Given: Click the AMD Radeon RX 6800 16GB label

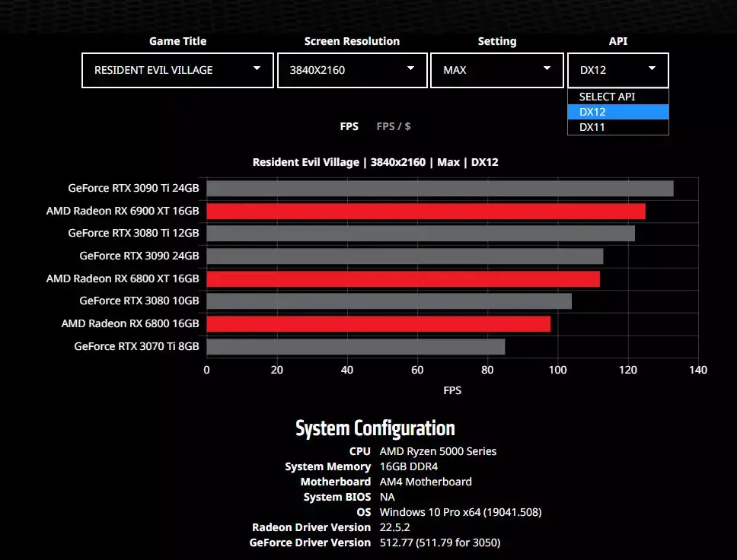Looking at the screenshot, I should tap(130, 323).
